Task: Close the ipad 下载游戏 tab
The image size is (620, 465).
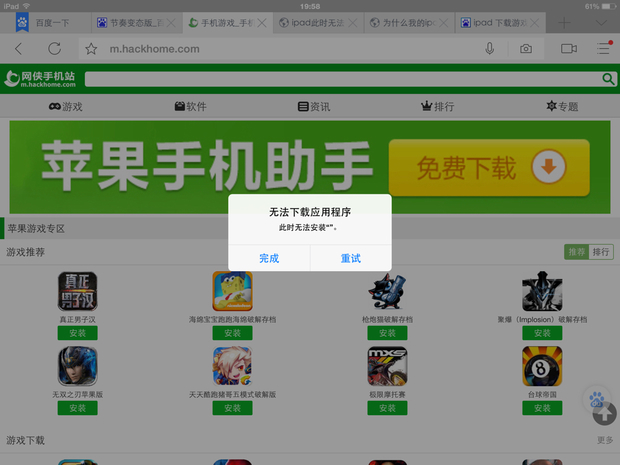Action: tap(535, 23)
